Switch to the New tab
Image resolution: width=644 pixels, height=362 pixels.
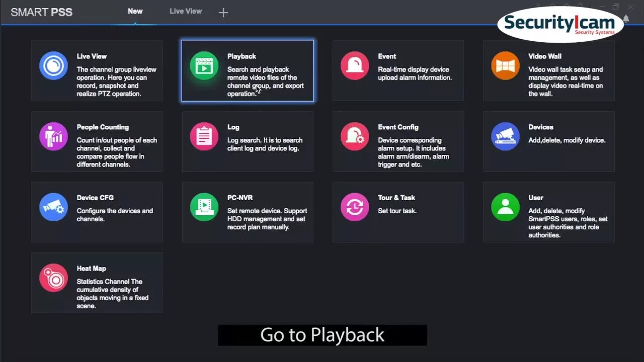point(135,11)
